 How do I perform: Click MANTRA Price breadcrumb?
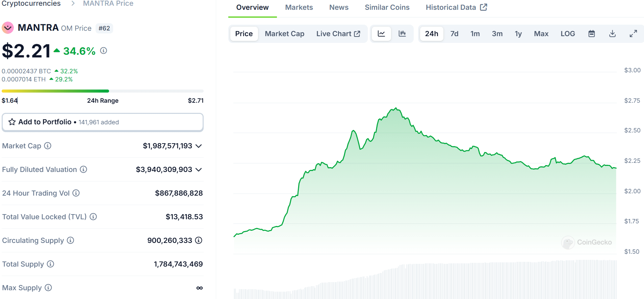click(x=108, y=3)
